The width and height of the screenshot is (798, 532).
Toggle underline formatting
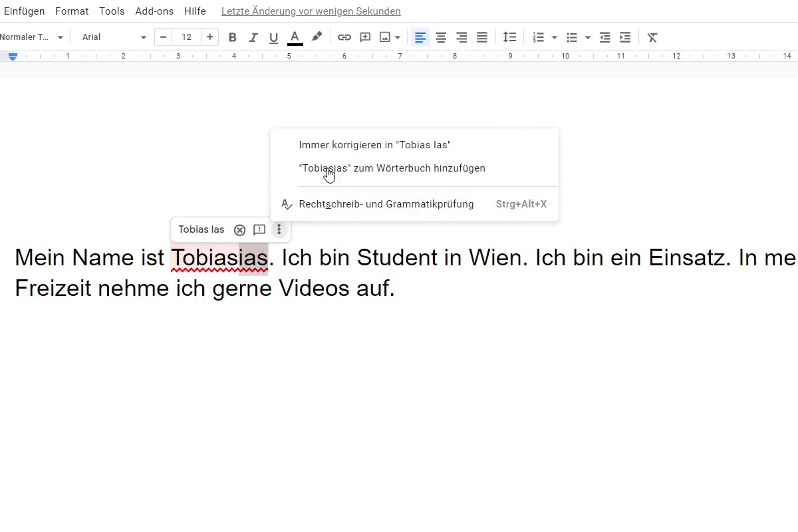click(273, 37)
